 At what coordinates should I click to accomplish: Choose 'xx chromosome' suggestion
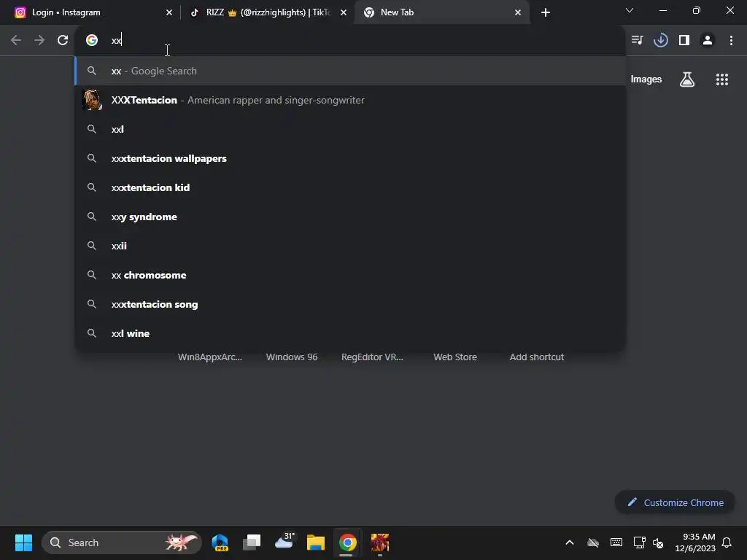[350, 275]
